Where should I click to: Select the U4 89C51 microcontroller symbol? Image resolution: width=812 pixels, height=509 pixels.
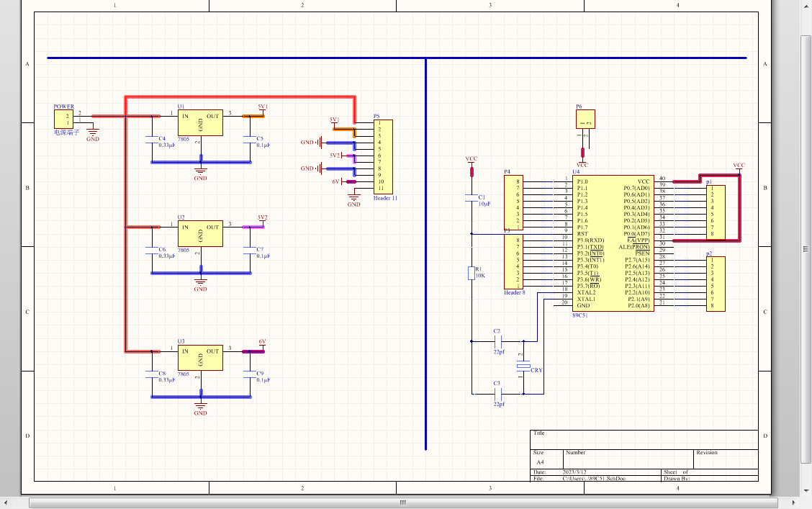(613, 243)
